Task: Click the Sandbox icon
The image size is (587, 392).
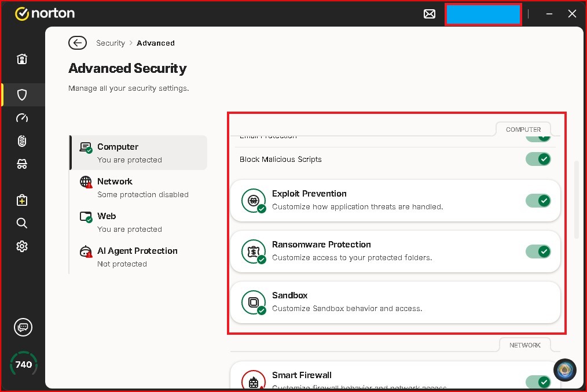Action: (x=254, y=302)
